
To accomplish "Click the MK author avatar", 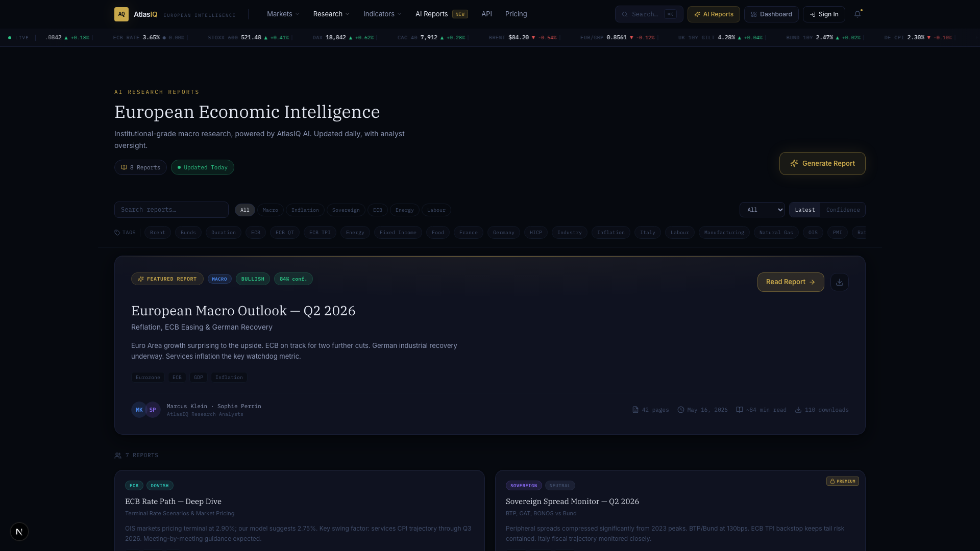I will (139, 410).
